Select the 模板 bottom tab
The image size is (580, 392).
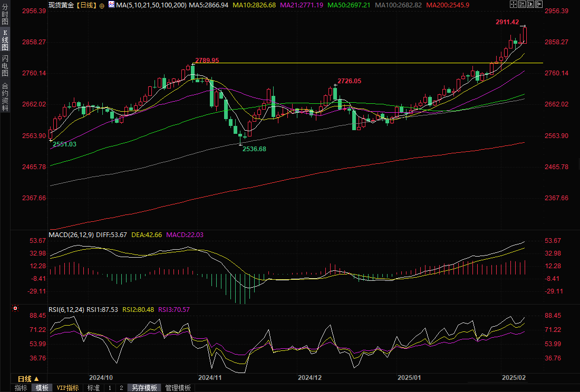[42, 388]
